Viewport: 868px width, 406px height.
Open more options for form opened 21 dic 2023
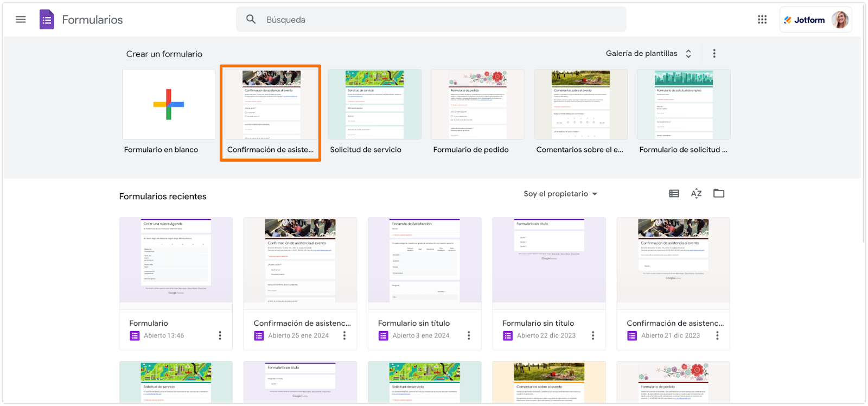pyautogui.click(x=717, y=335)
